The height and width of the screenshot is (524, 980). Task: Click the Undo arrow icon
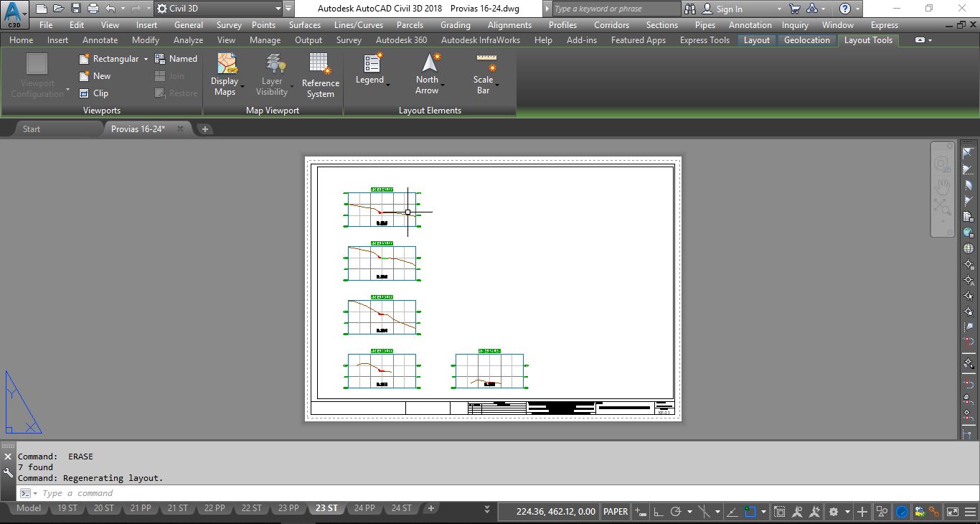[x=110, y=9]
